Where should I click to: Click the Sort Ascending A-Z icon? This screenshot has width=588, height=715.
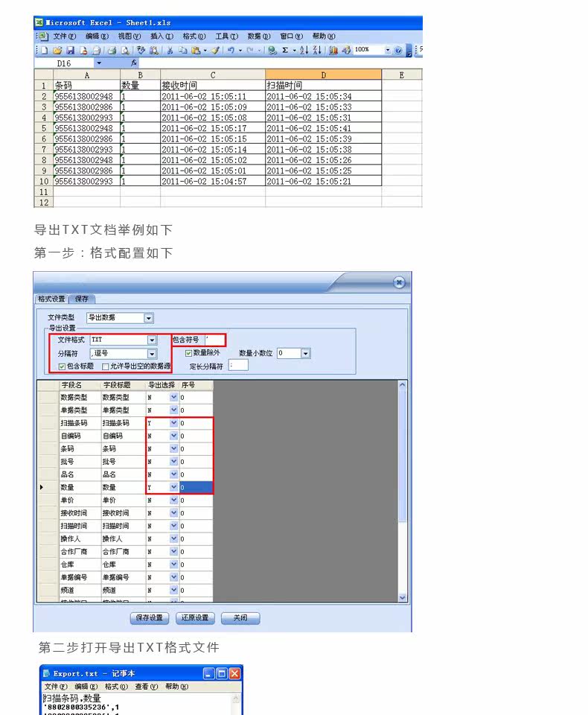click(304, 50)
